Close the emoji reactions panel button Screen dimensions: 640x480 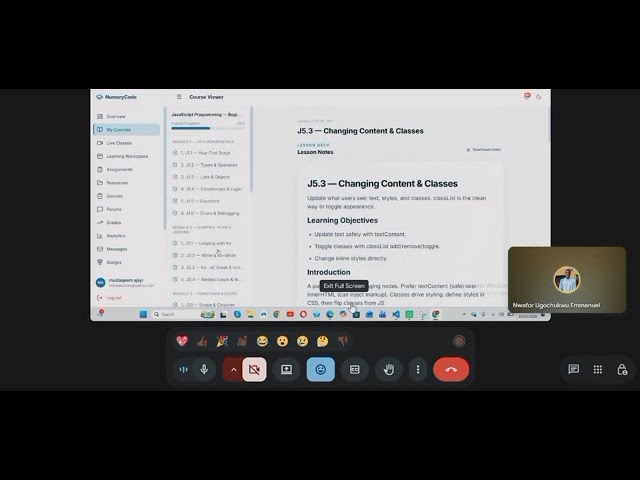pos(321,369)
